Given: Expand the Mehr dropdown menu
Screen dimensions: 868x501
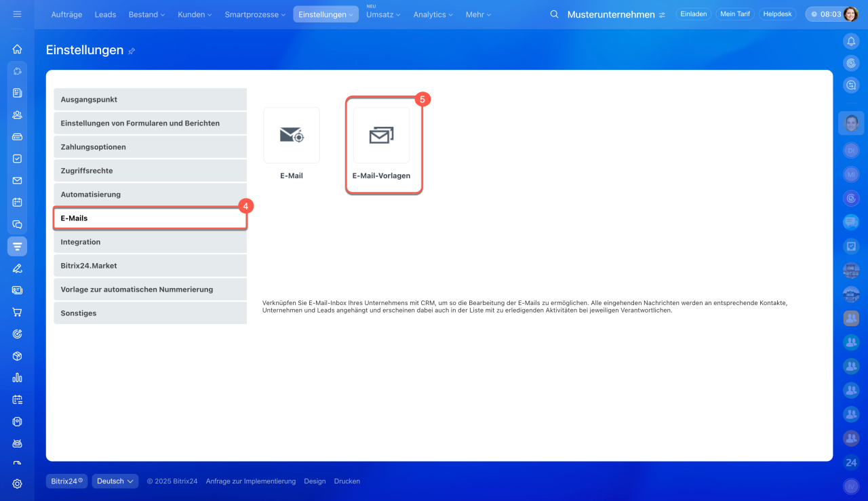Looking at the screenshot, I should [479, 14].
